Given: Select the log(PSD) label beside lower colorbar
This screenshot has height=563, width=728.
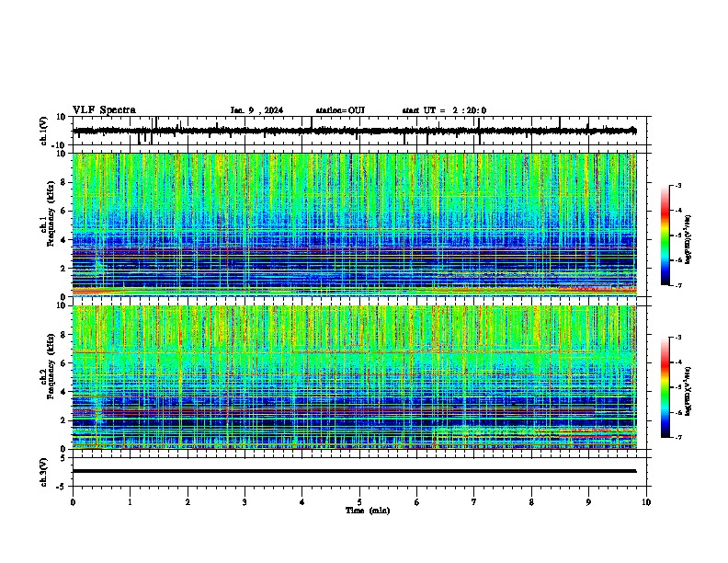Looking at the screenshot, I should coord(688,391).
